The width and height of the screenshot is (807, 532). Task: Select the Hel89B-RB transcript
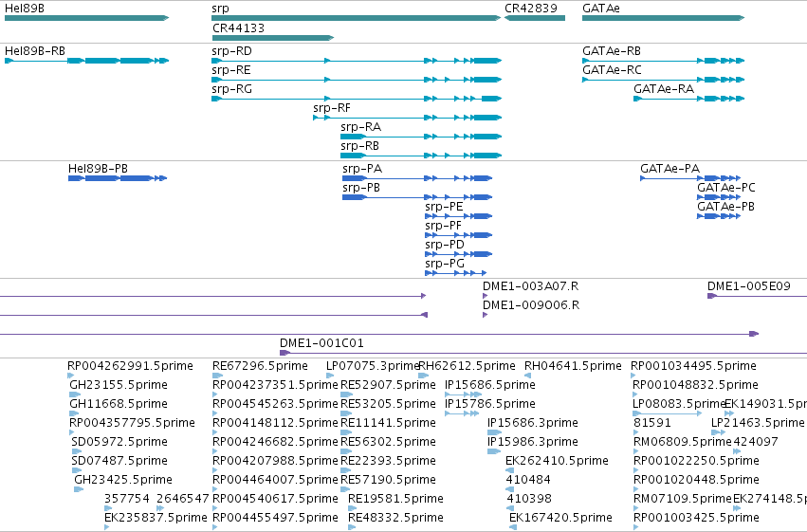click(86, 61)
